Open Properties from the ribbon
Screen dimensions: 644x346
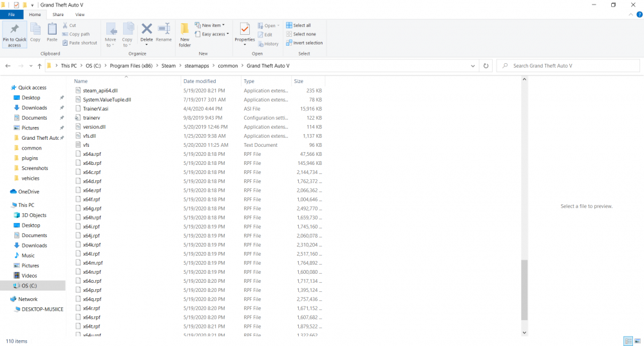[245, 32]
